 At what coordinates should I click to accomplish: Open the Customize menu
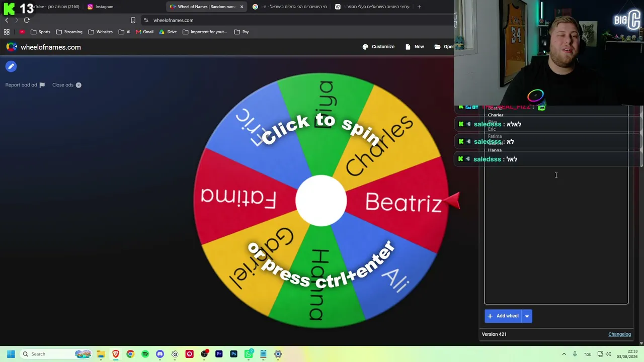click(x=379, y=47)
